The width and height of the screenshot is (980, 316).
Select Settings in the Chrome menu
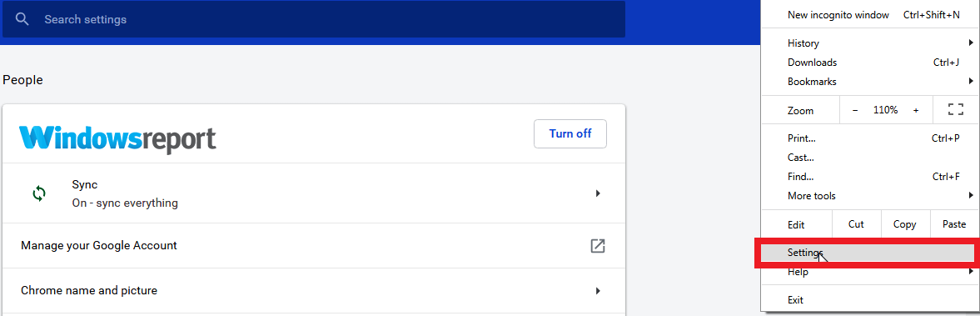coord(866,252)
